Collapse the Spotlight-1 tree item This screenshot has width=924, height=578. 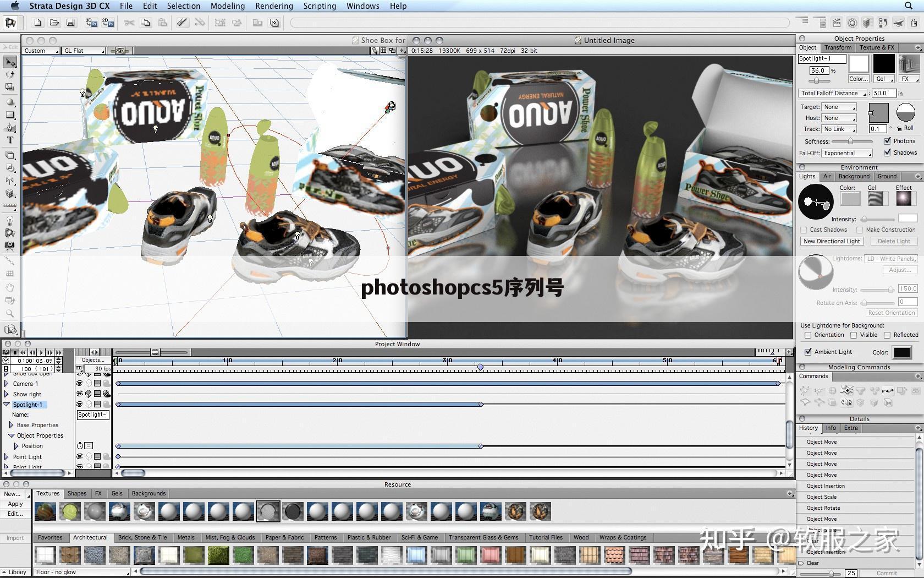coord(7,405)
